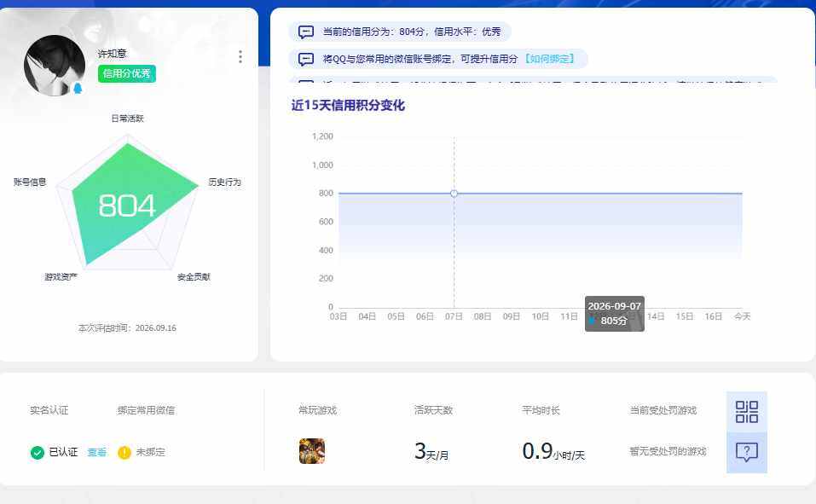Click the 活跃天数 label

click(433, 410)
